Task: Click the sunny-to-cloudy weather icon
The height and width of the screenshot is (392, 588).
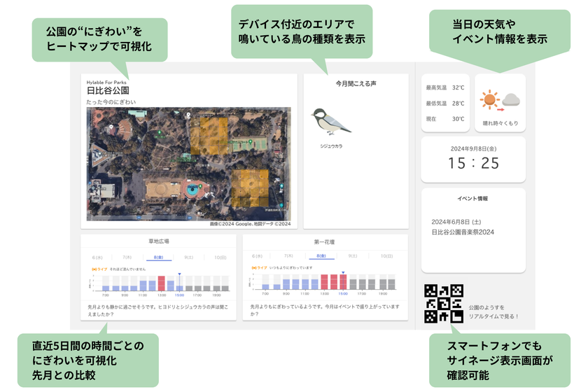Action: click(500, 100)
